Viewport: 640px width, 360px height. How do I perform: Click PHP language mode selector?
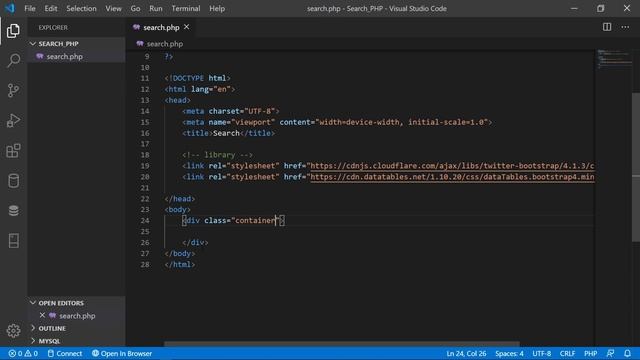click(x=590, y=353)
